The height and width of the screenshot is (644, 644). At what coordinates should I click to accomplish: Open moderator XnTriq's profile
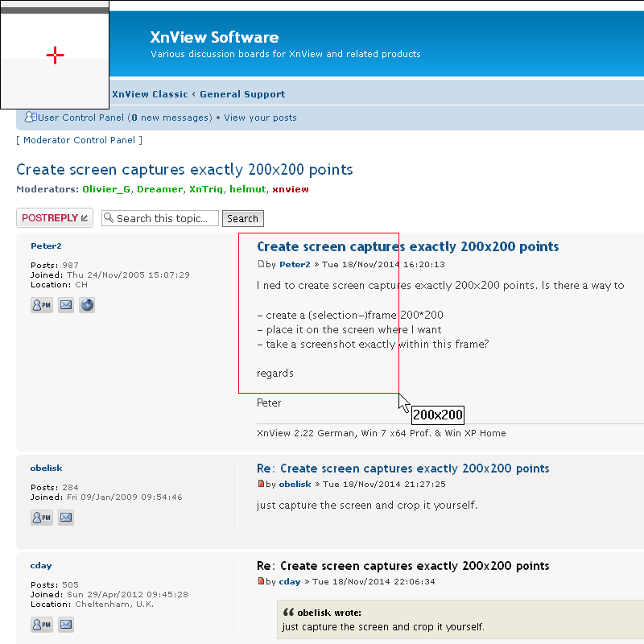coord(206,189)
